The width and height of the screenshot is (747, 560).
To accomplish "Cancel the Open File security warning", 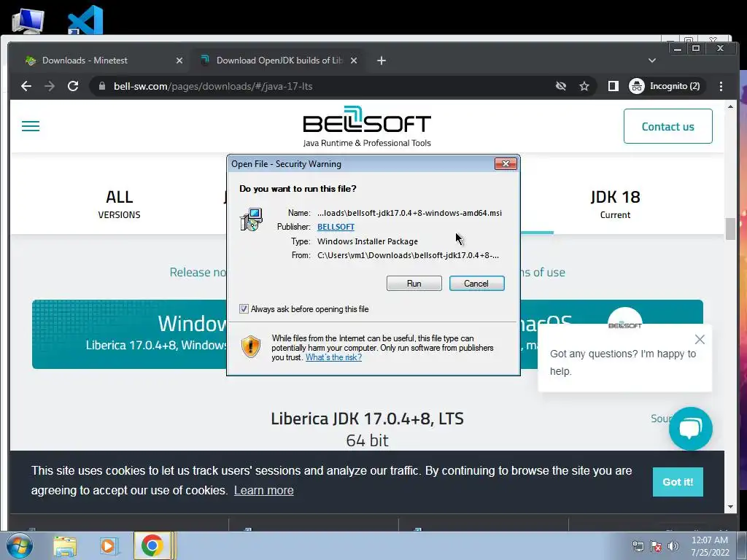I will point(476,284).
